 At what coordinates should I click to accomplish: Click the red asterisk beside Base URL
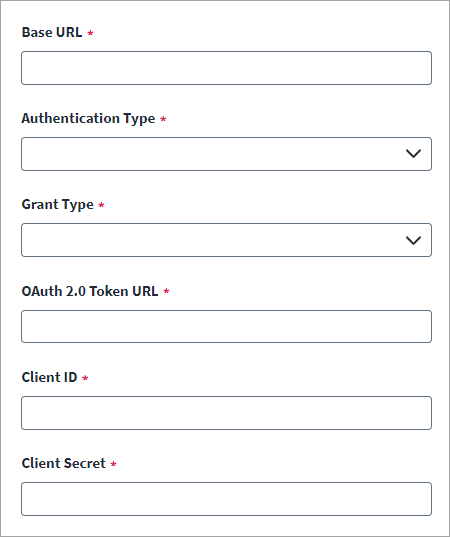90,33
